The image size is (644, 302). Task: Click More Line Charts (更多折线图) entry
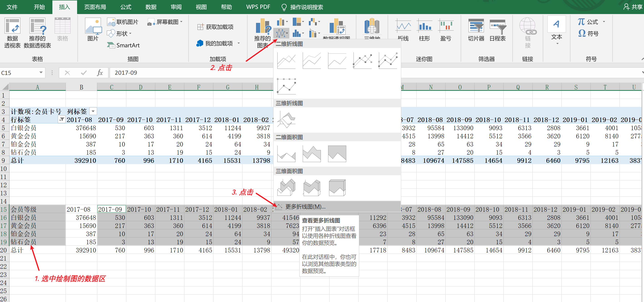pos(305,207)
